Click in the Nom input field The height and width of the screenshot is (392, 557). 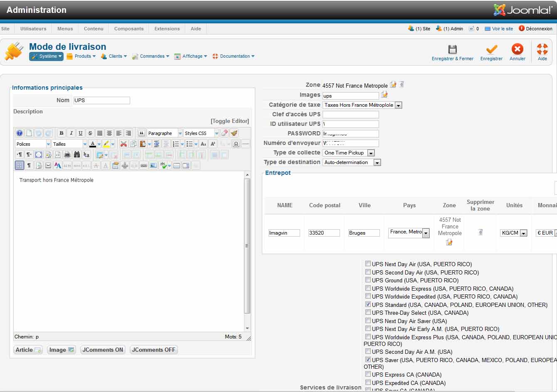102,100
